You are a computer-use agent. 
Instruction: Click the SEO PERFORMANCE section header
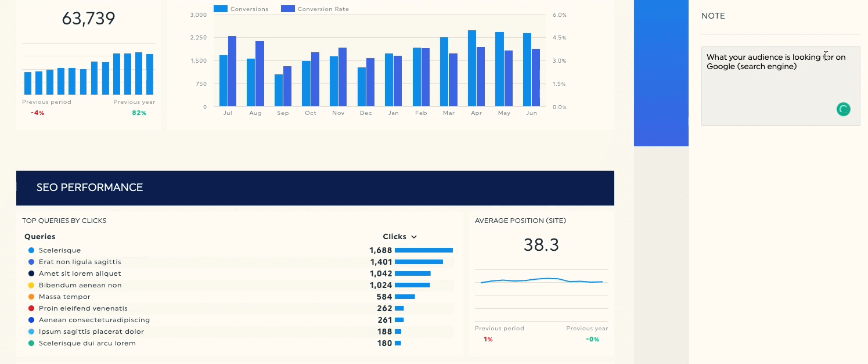(x=315, y=188)
